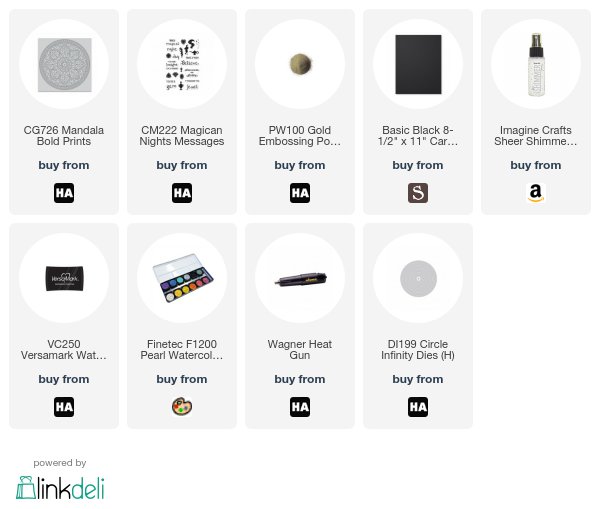Click the CG726 Mandala Bold Prints title
The height and width of the screenshot is (509, 600).
64,135
